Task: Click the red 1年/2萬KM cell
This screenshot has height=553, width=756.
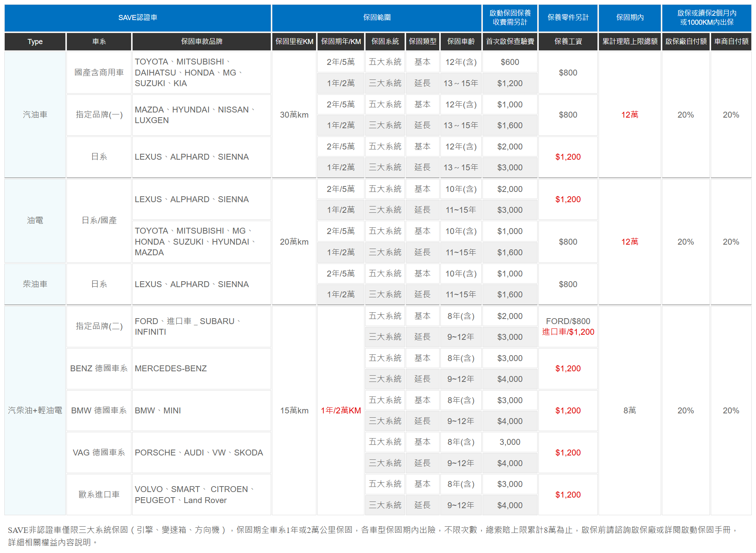Action: click(x=341, y=411)
